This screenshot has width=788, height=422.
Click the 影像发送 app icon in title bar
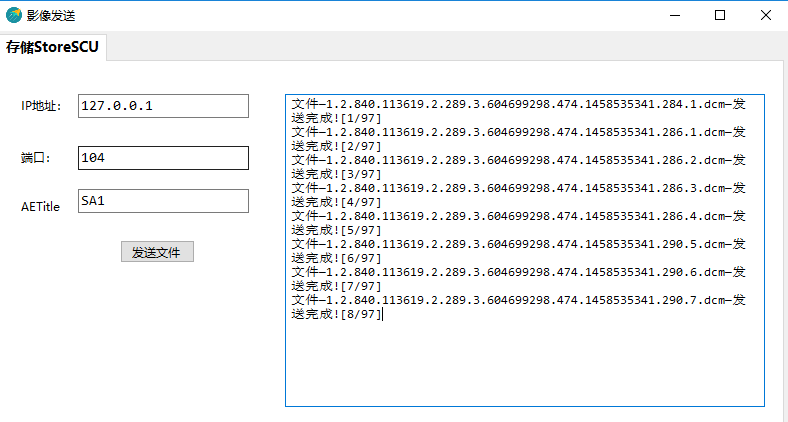[x=14, y=16]
